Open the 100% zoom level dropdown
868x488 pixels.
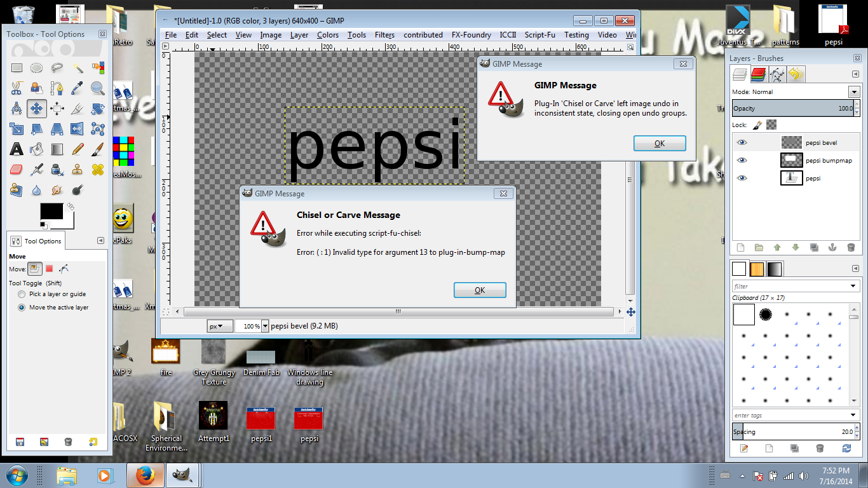(x=265, y=326)
